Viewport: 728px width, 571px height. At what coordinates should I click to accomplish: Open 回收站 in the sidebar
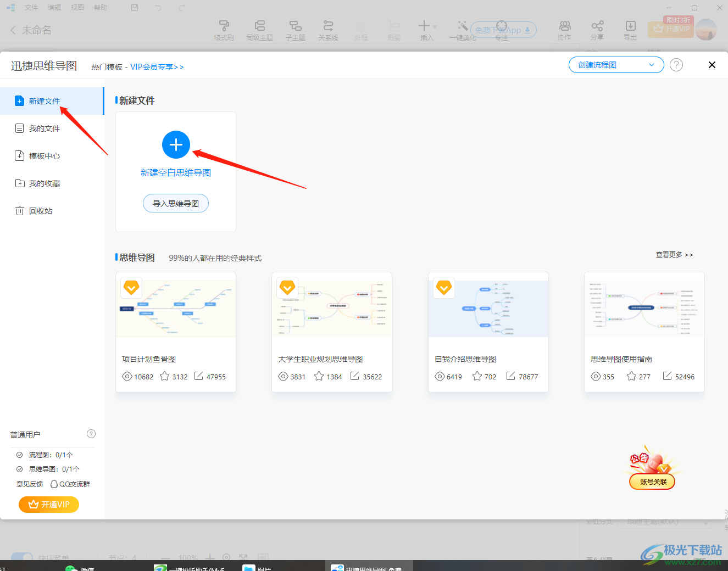(x=52, y=211)
